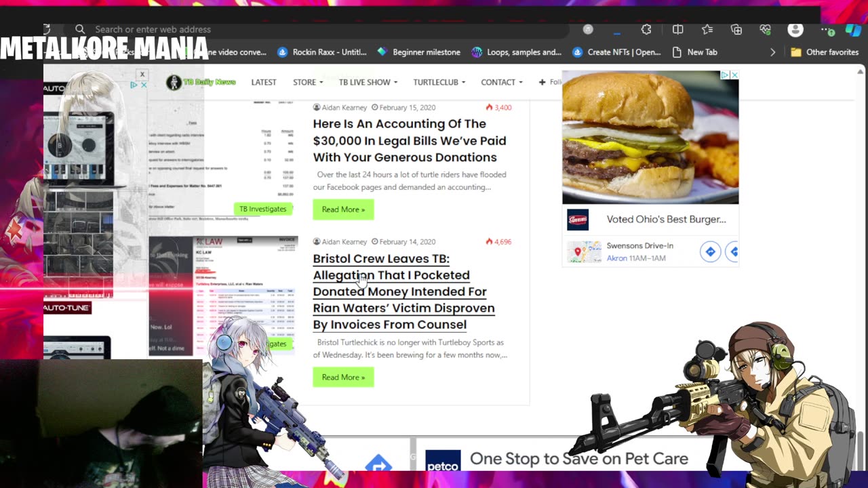This screenshot has width=868, height=488.
Task: Click the Beginner milestone bookmark icon
Action: pyautogui.click(x=382, y=52)
